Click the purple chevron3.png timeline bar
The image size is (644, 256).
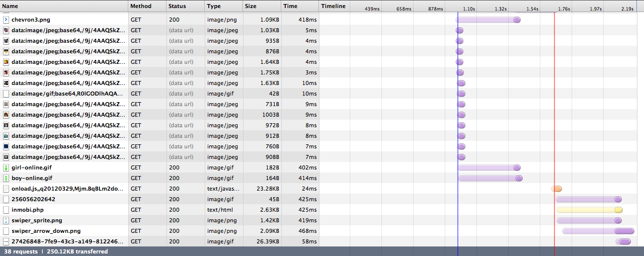tap(488, 20)
